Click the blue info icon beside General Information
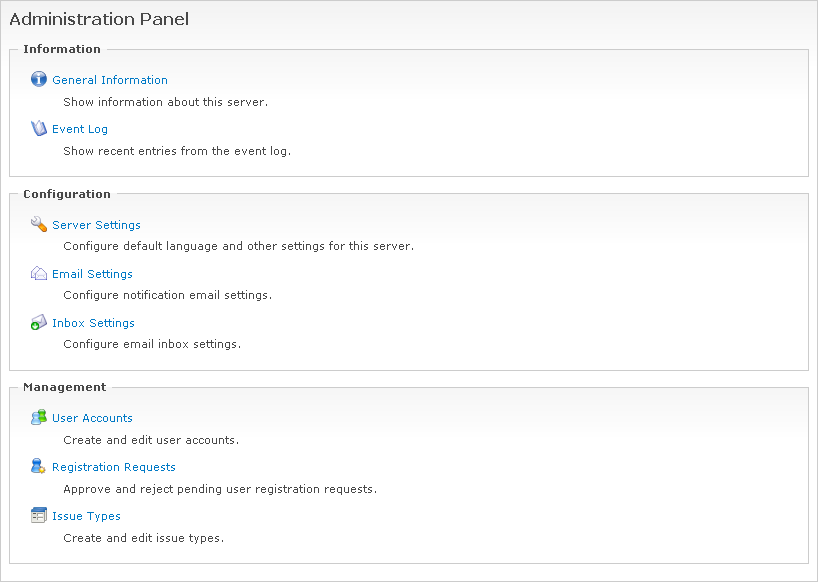818x582 pixels. [x=39, y=80]
